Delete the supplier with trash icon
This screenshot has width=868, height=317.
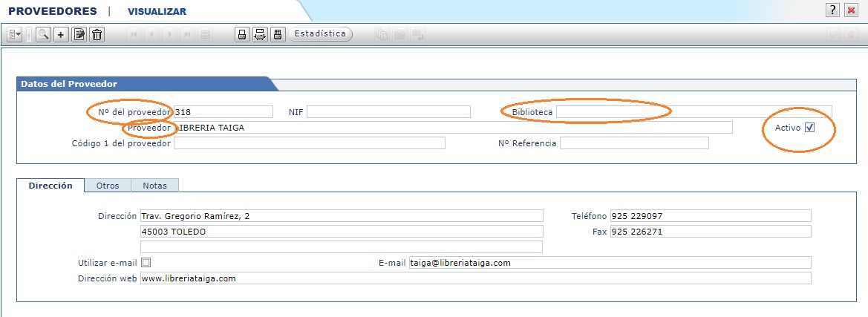point(97,34)
